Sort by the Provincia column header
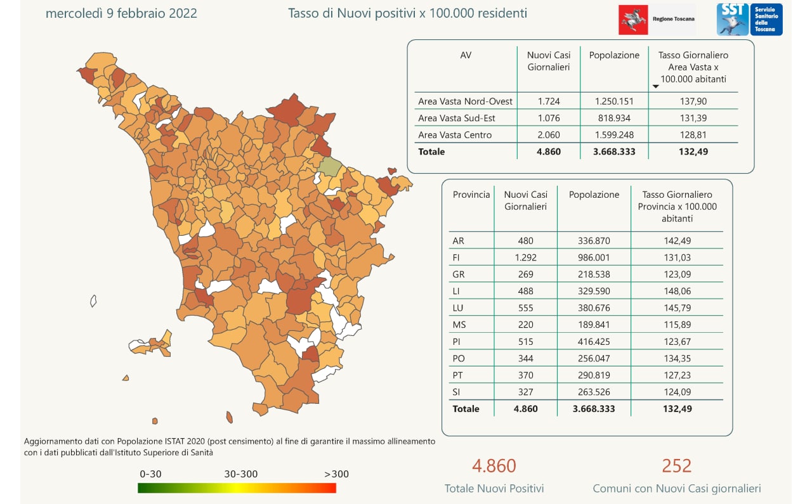 point(471,195)
